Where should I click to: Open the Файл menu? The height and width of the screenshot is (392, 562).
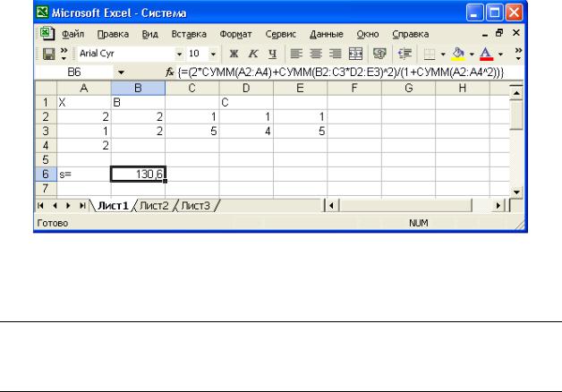click(73, 34)
